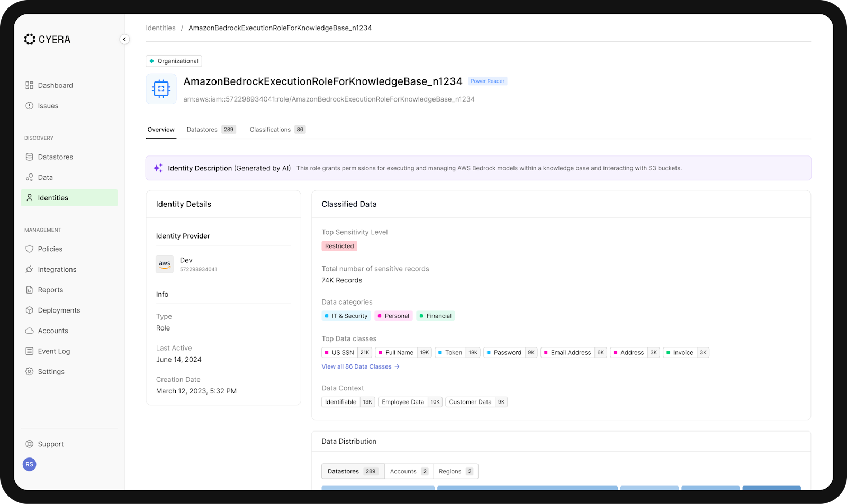The image size is (847, 504).
Task: Switch to the Datastores 289 tab
Action: click(x=211, y=130)
